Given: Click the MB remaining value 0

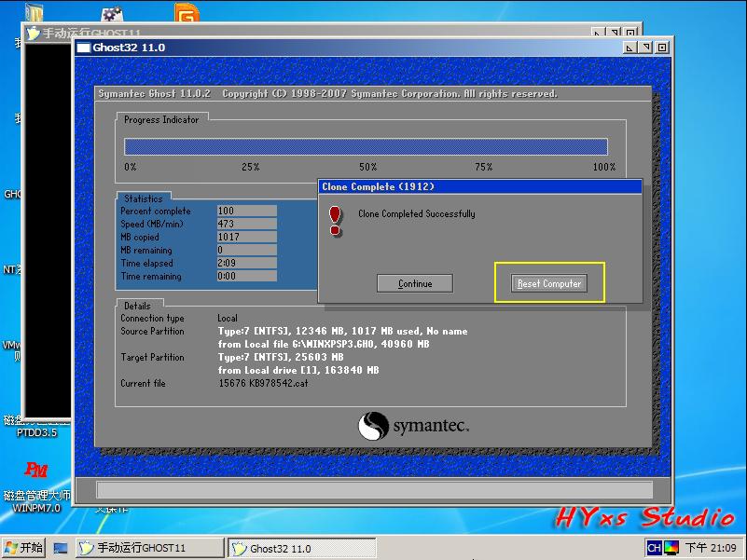Looking at the screenshot, I should click(x=247, y=250).
